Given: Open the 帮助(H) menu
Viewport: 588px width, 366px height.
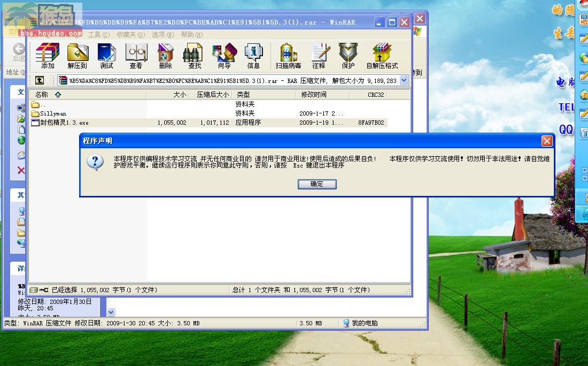Looking at the screenshot, I should (x=191, y=35).
